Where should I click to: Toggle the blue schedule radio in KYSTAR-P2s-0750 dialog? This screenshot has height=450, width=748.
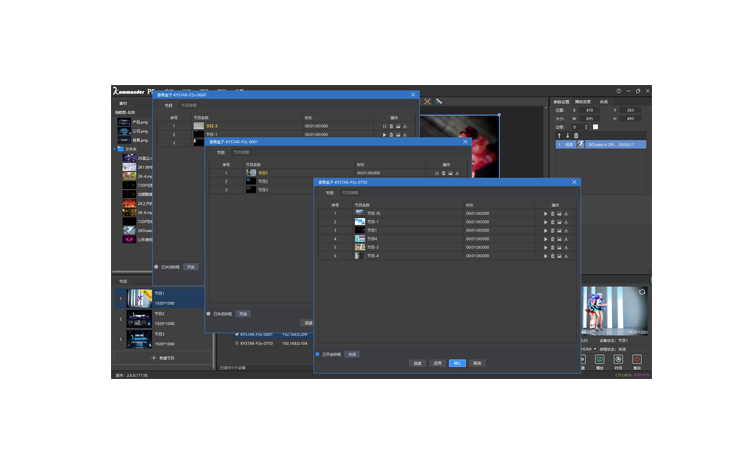coord(318,354)
